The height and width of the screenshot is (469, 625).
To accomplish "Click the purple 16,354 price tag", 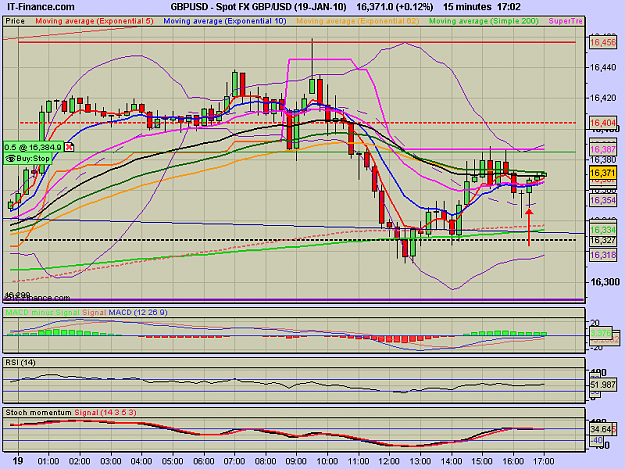I will (603, 200).
